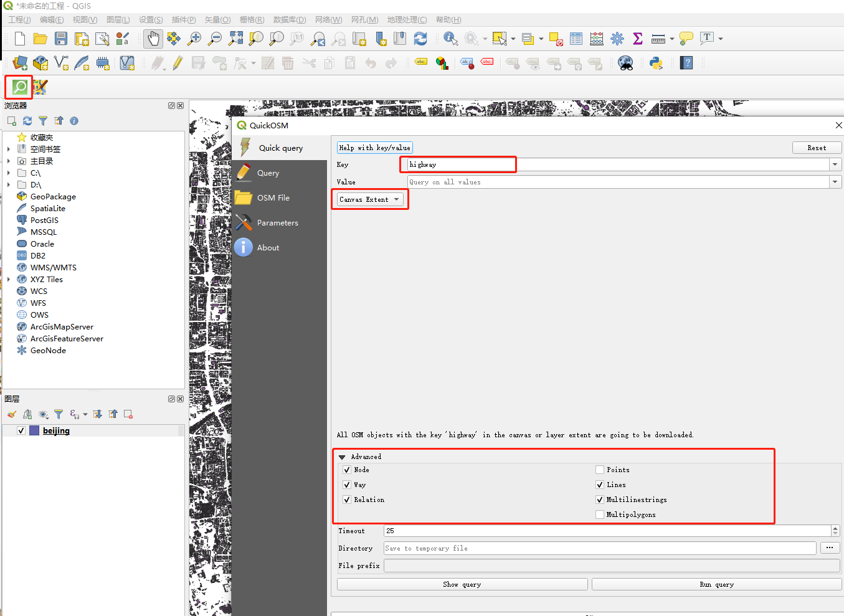844x616 pixels.
Task: Collapse the Advanced section
Action: point(342,457)
